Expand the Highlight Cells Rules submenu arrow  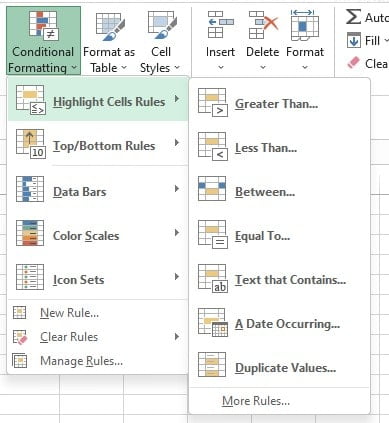tap(177, 99)
